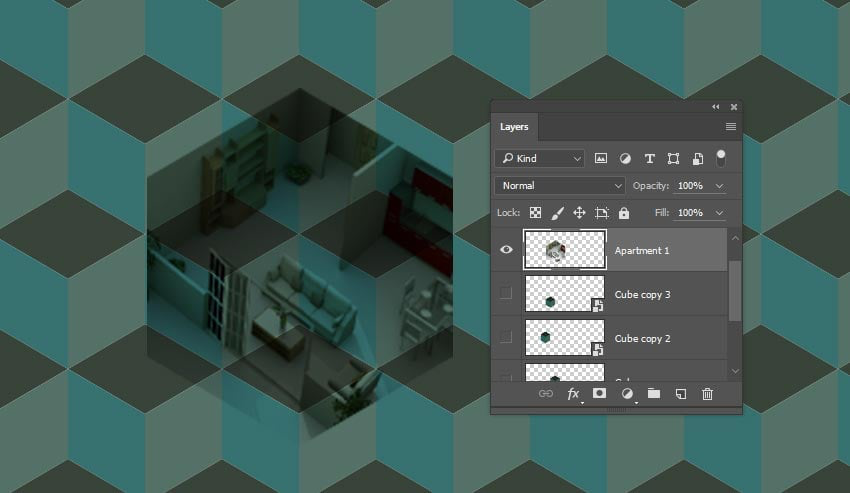The image size is (850, 493).
Task: Click the Fill label
Action: (661, 213)
